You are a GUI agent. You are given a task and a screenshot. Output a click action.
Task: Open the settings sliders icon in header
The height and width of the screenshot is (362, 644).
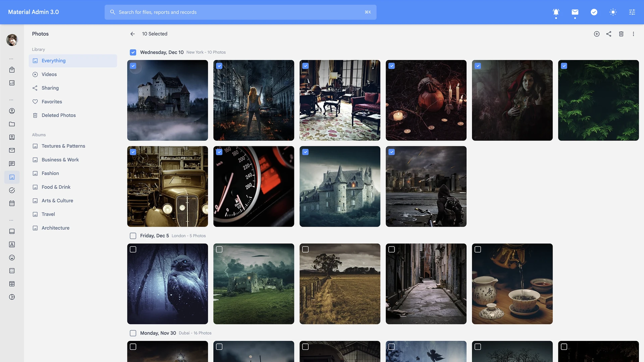click(632, 12)
